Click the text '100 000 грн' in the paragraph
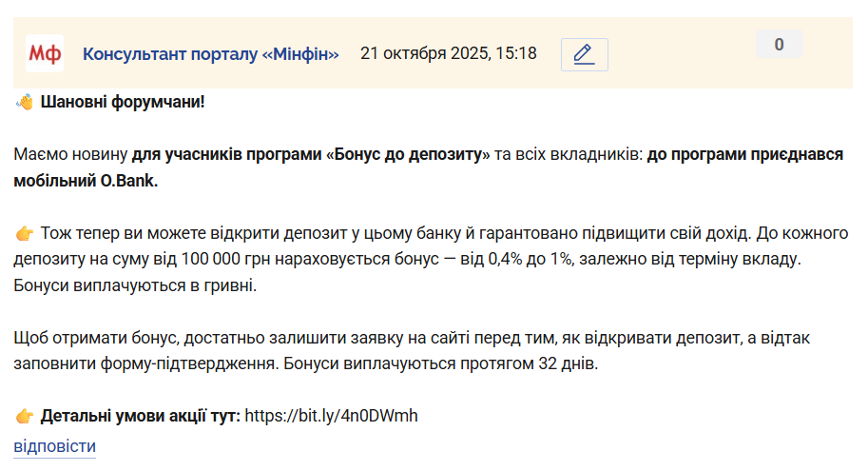Screen dimensions: 868x471 [x=225, y=259]
